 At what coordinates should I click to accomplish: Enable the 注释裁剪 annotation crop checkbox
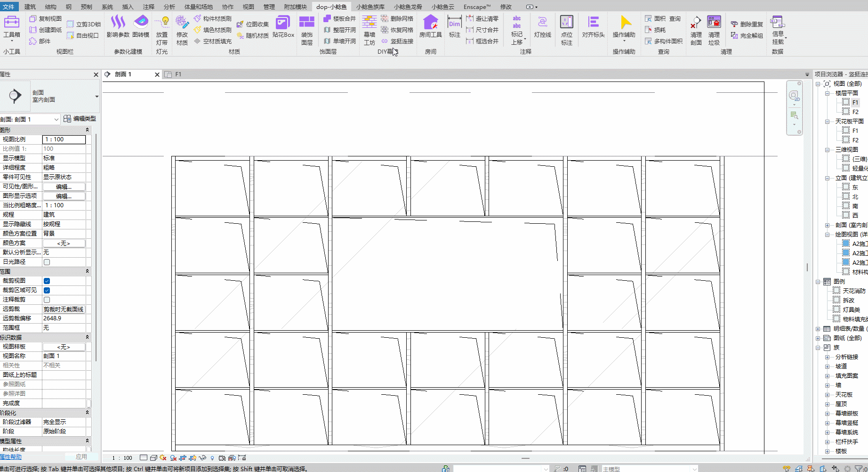click(x=47, y=300)
